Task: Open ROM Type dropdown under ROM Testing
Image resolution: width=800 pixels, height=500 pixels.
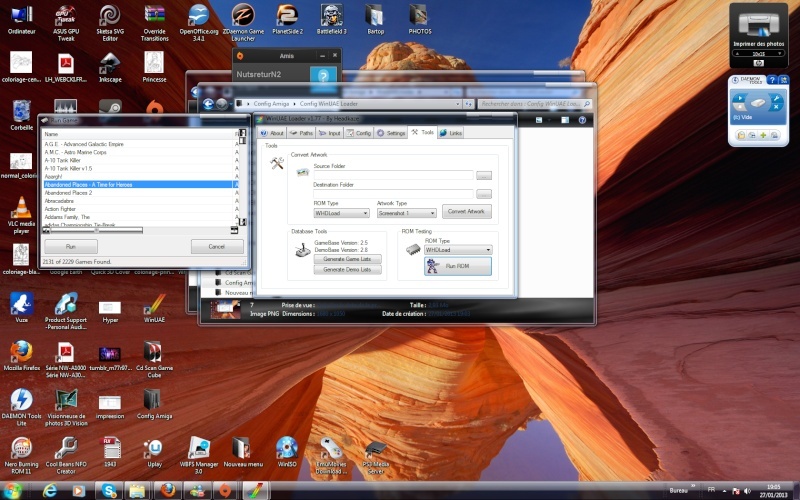Action: point(458,250)
